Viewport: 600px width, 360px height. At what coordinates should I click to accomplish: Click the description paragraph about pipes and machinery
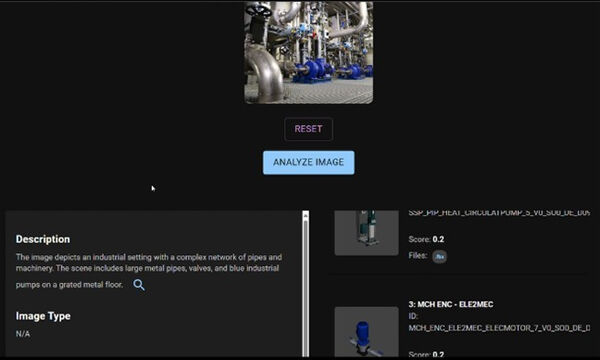pyautogui.click(x=149, y=271)
